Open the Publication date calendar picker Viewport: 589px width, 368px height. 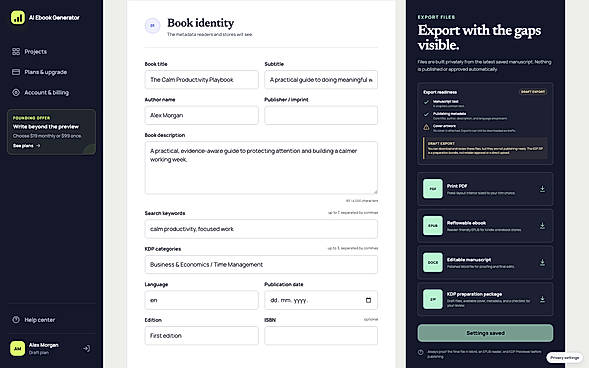(x=368, y=300)
